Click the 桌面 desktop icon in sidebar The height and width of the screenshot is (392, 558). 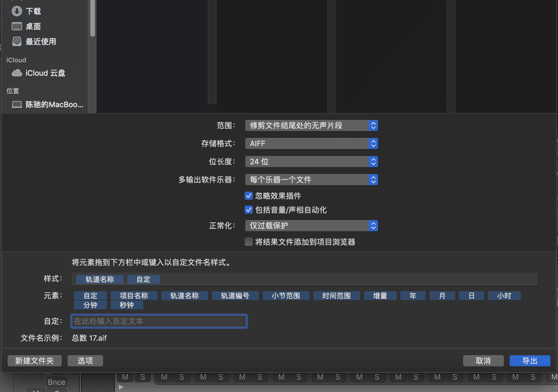17,26
